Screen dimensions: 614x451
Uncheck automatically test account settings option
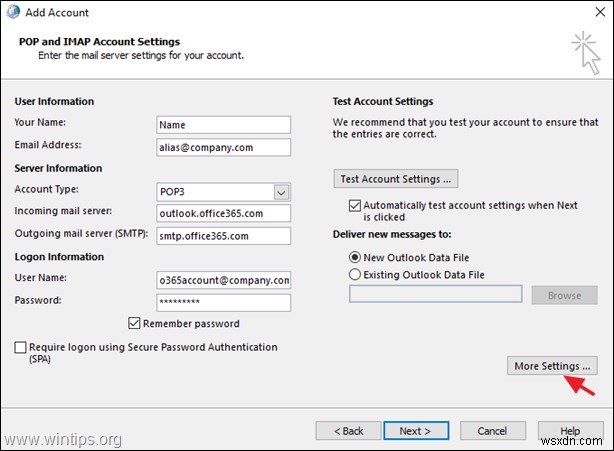click(x=355, y=206)
